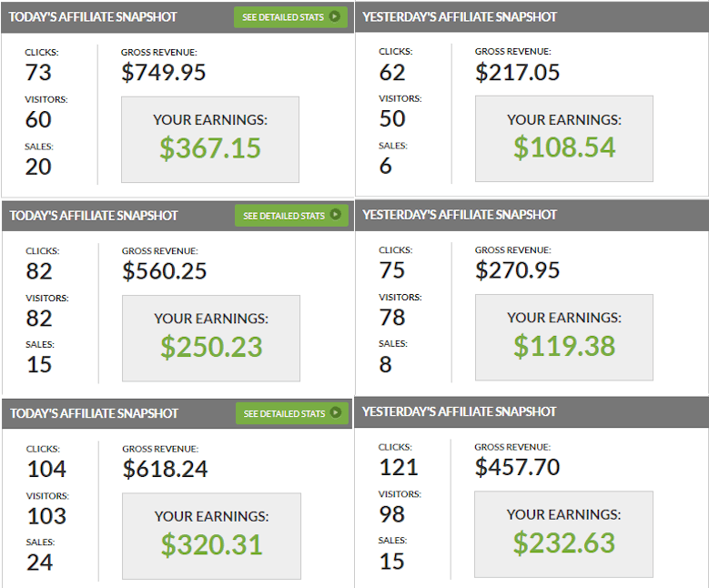Click the $367.15 earnings box
709x588 pixels.
click(210, 139)
